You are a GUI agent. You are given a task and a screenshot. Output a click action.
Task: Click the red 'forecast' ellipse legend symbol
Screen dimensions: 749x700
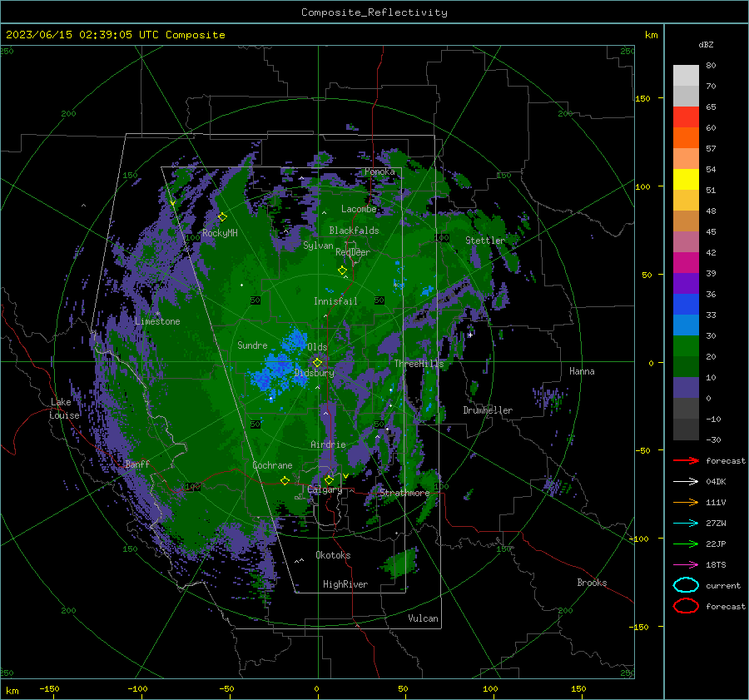pyautogui.click(x=686, y=606)
